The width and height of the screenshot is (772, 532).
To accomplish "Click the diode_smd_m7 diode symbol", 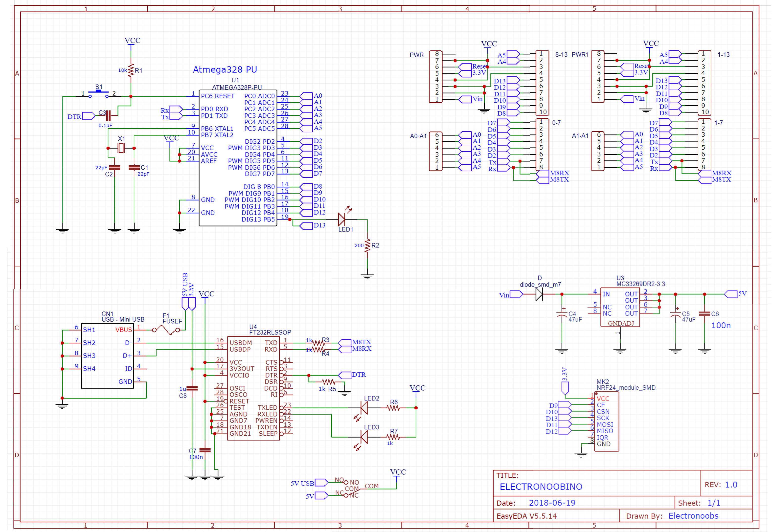I will pos(539,294).
